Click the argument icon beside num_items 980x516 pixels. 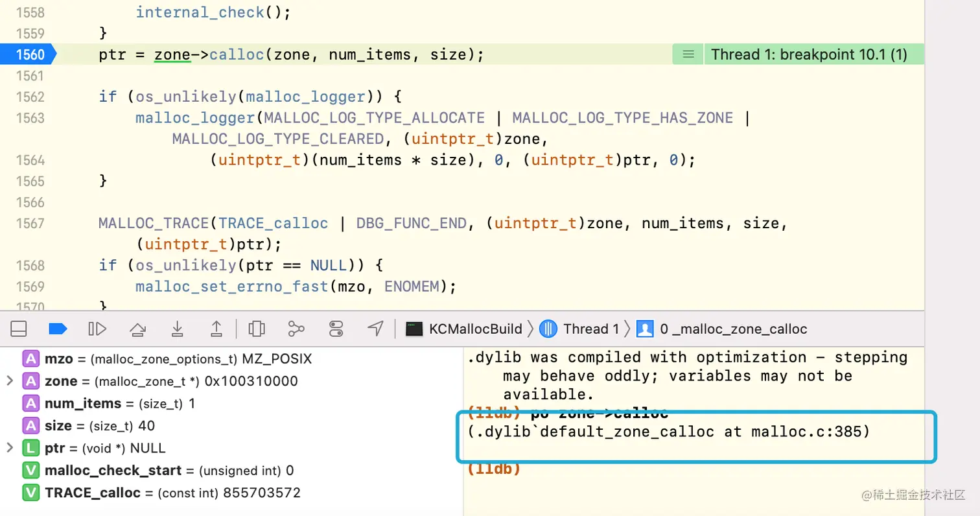point(30,403)
